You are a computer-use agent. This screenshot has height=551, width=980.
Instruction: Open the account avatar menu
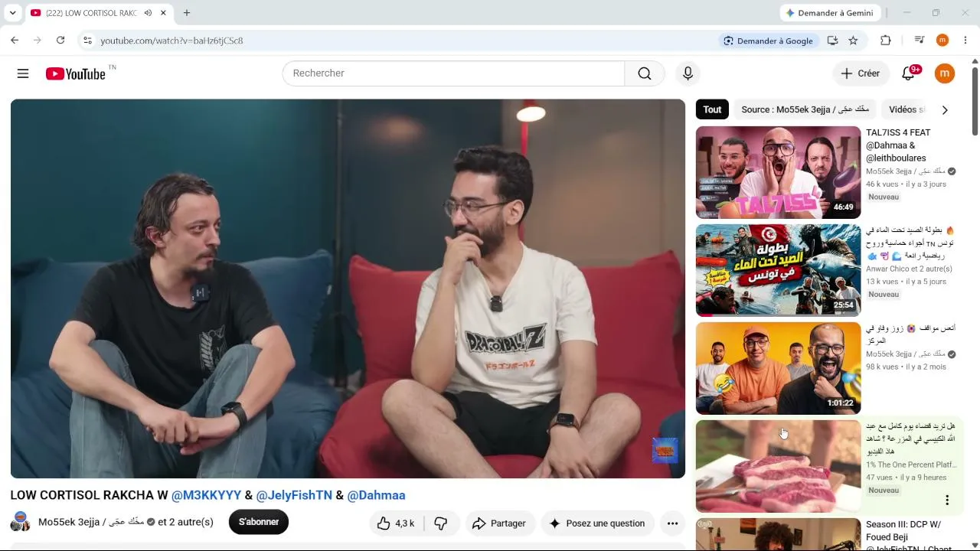click(x=945, y=73)
